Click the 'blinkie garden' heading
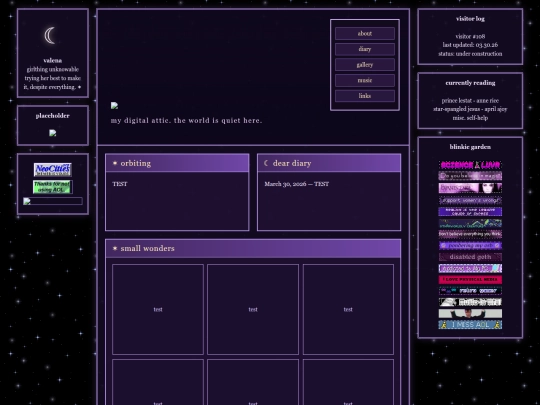 [x=470, y=147]
